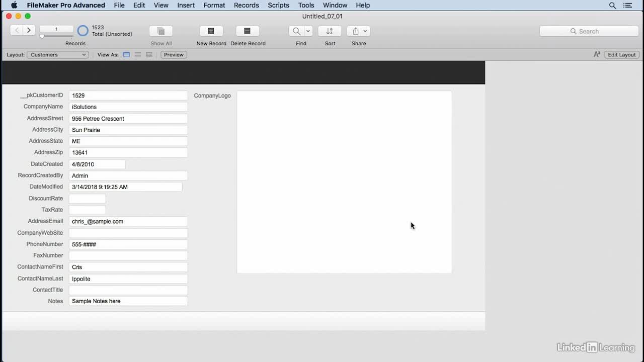Open the Edit menu

click(x=139, y=5)
